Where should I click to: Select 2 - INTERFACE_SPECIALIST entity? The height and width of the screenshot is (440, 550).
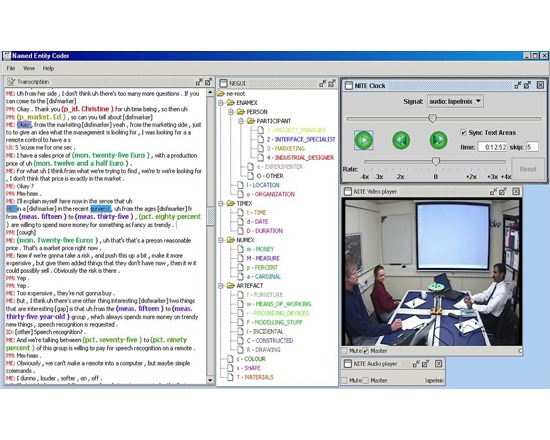(x=301, y=139)
